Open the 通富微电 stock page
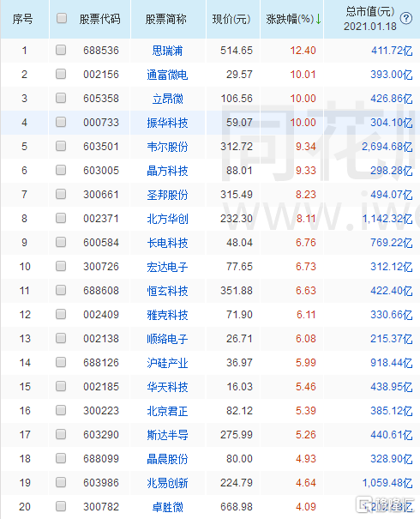The height and width of the screenshot is (519, 420). [x=167, y=75]
